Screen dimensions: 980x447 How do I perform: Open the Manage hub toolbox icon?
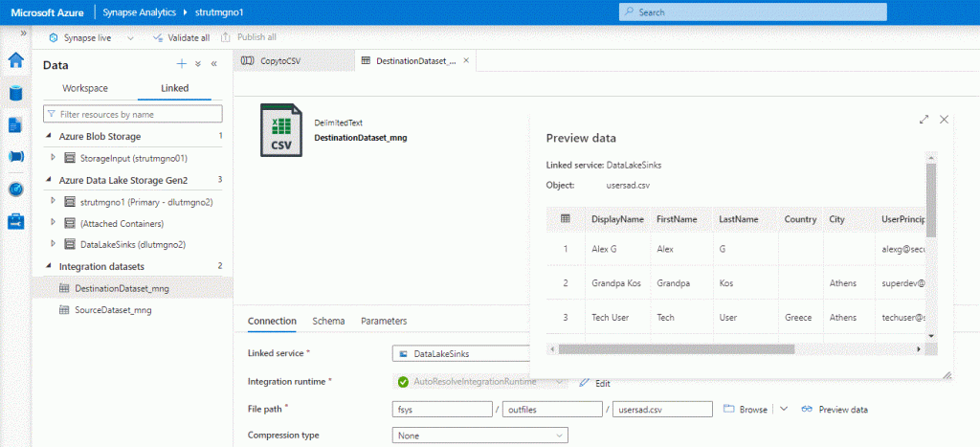15,221
